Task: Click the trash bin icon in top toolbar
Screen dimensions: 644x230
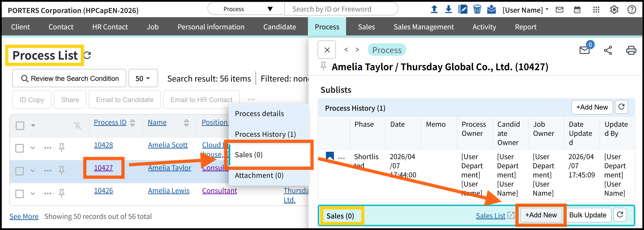Action: pyautogui.click(x=477, y=9)
